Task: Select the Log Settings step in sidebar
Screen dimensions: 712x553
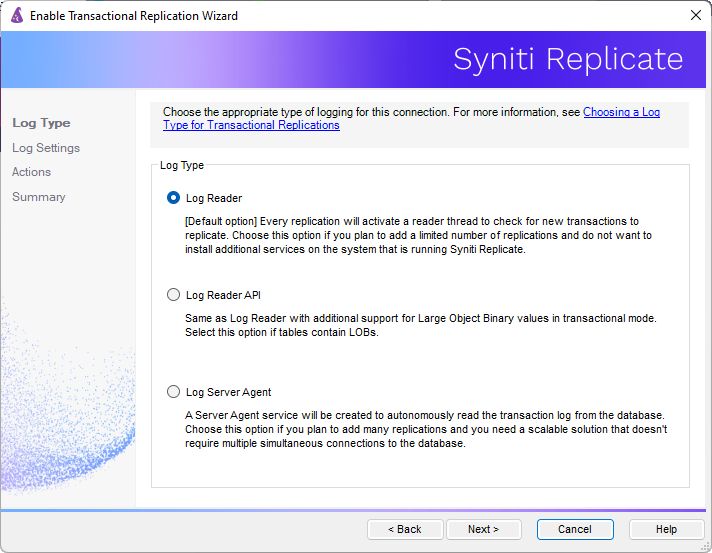Action: (x=46, y=148)
